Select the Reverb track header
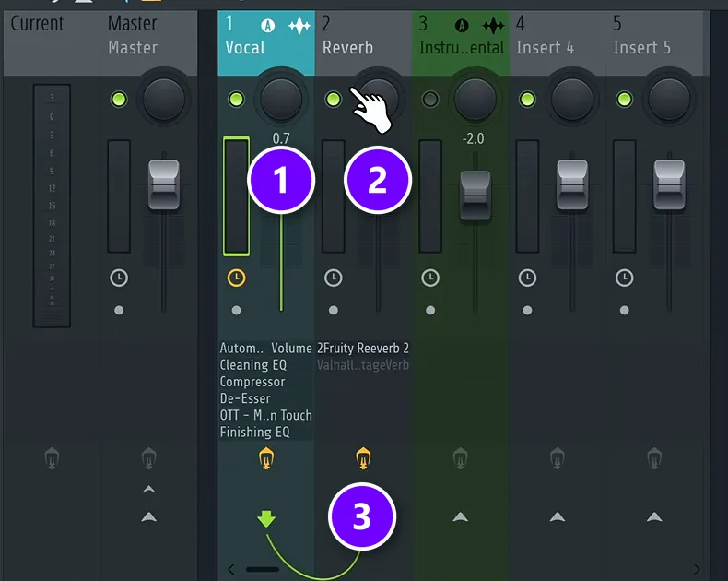The width and height of the screenshot is (728, 581). pyautogui.click(x=363, y=42)
